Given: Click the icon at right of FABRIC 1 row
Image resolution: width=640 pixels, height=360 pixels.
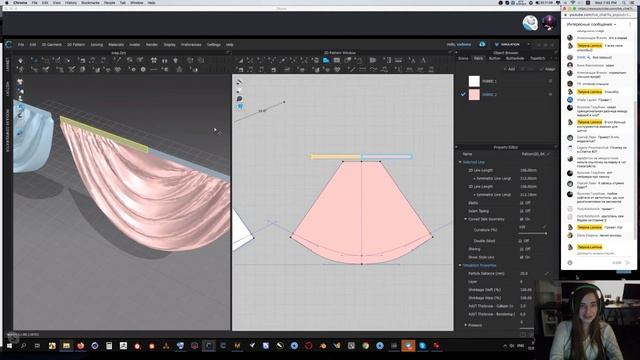Looking at the screenshot, I should [550, 81].
